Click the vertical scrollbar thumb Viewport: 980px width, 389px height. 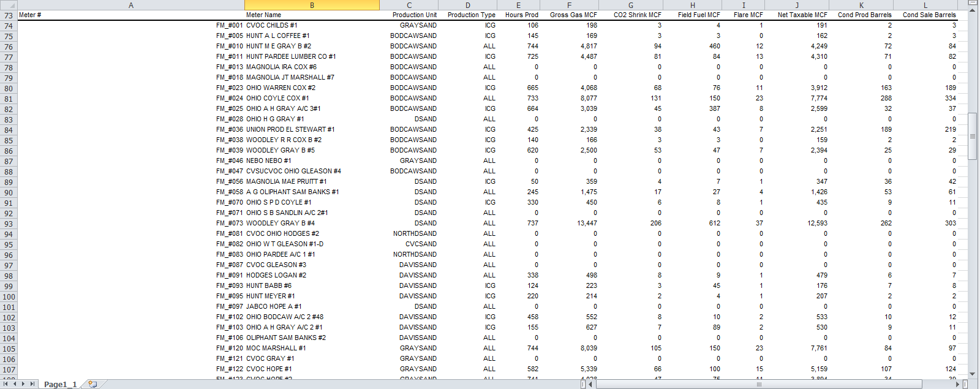(972, 136)
